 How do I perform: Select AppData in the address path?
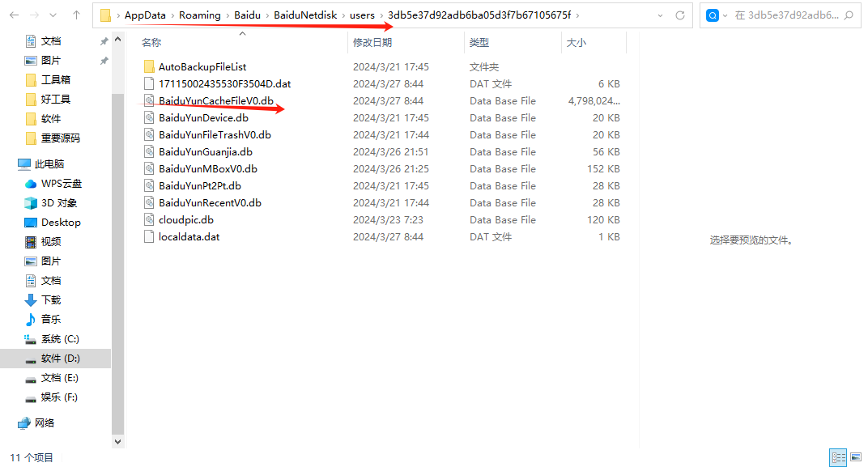coord(145,15)
